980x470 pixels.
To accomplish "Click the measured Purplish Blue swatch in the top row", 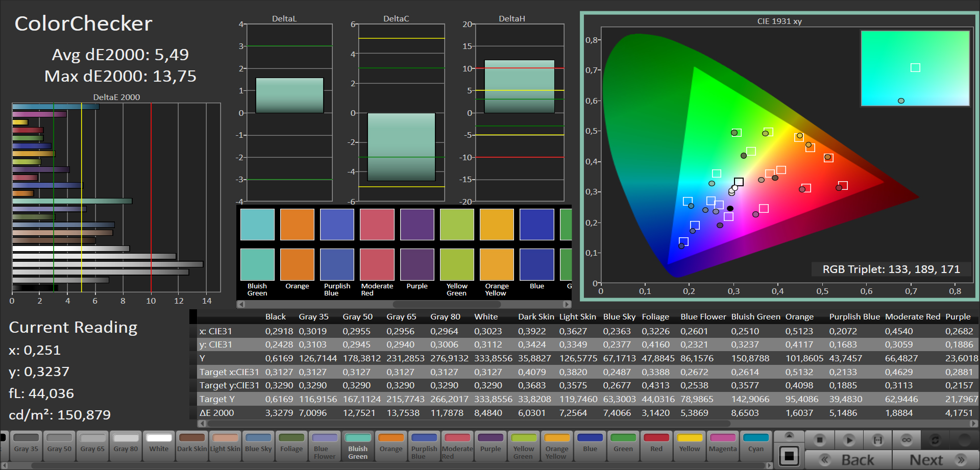I will coord(337,225).
